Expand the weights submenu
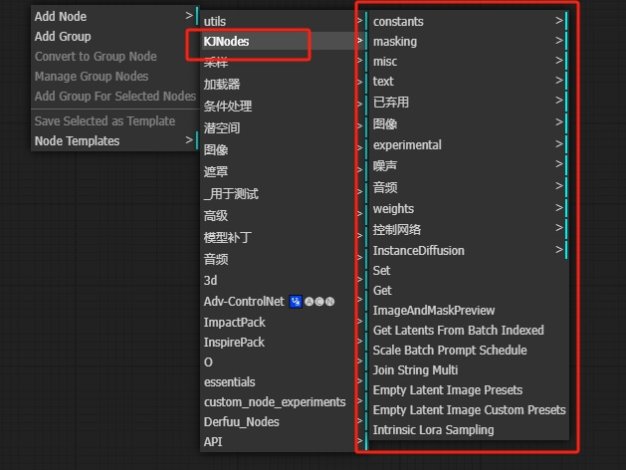The image size is (626, 470). (x=469, y=208)
